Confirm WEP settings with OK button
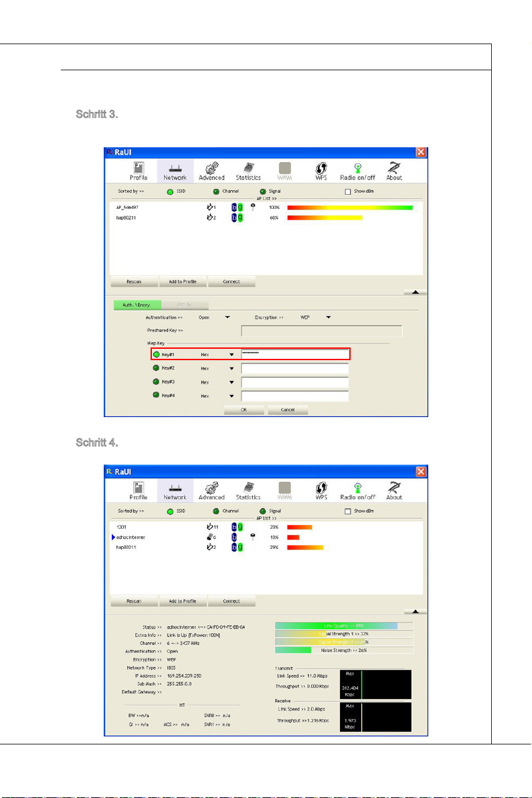This screenshot has width=532, height=798. click(x=244, y=410)
